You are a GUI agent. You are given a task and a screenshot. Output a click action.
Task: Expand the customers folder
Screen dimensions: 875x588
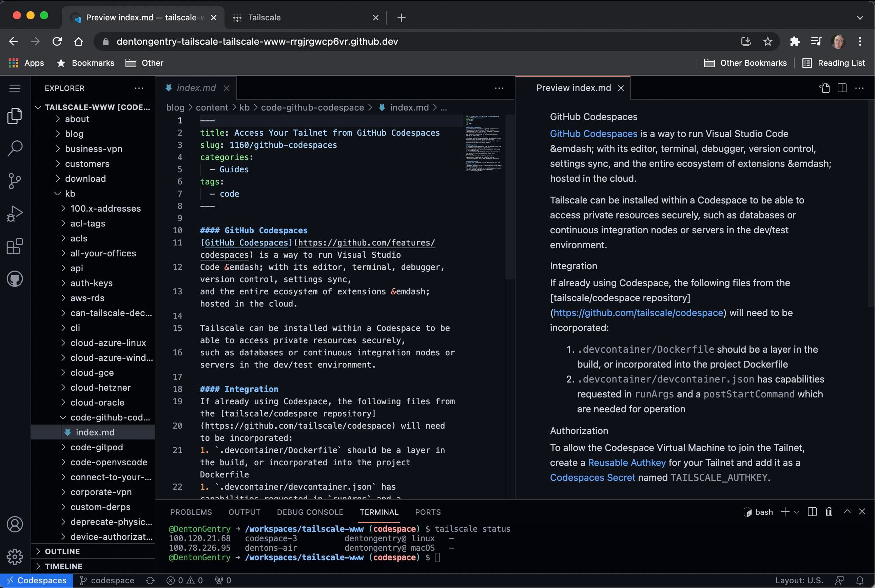[87, 163]
